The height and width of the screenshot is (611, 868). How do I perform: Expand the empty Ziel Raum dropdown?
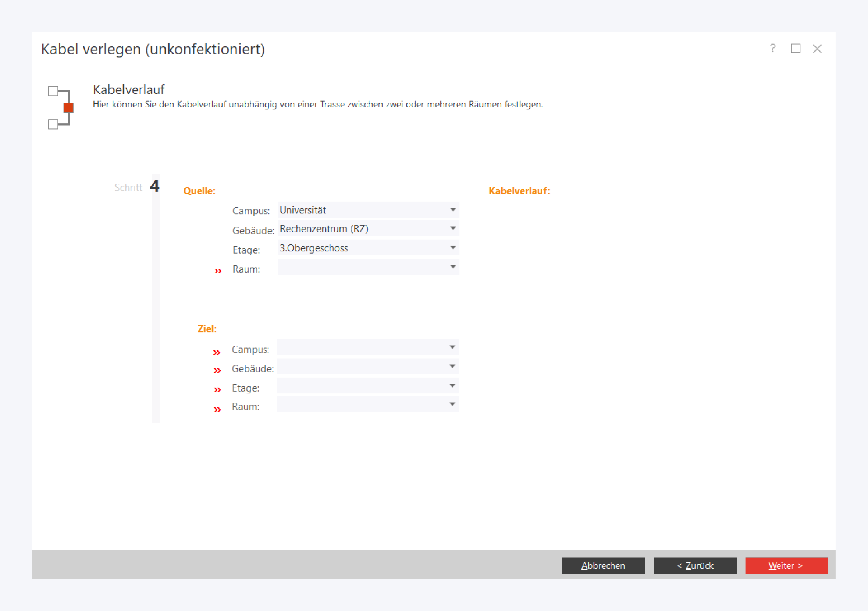click(368, 405)
